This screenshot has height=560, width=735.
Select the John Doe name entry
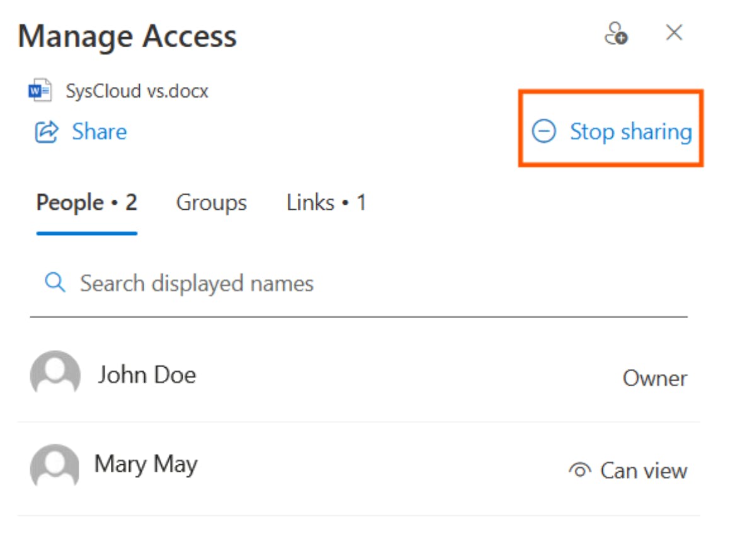[147, 375]
